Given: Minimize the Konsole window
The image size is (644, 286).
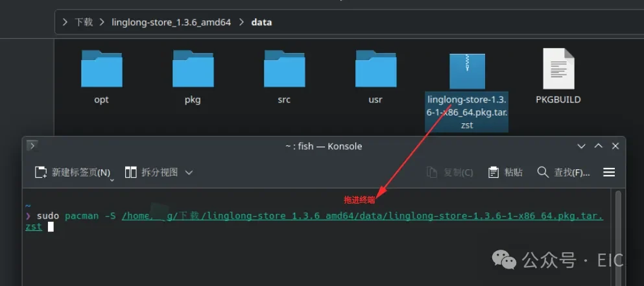Looking at the screenshot, I should pyautogui.click(x=582, y=146).
